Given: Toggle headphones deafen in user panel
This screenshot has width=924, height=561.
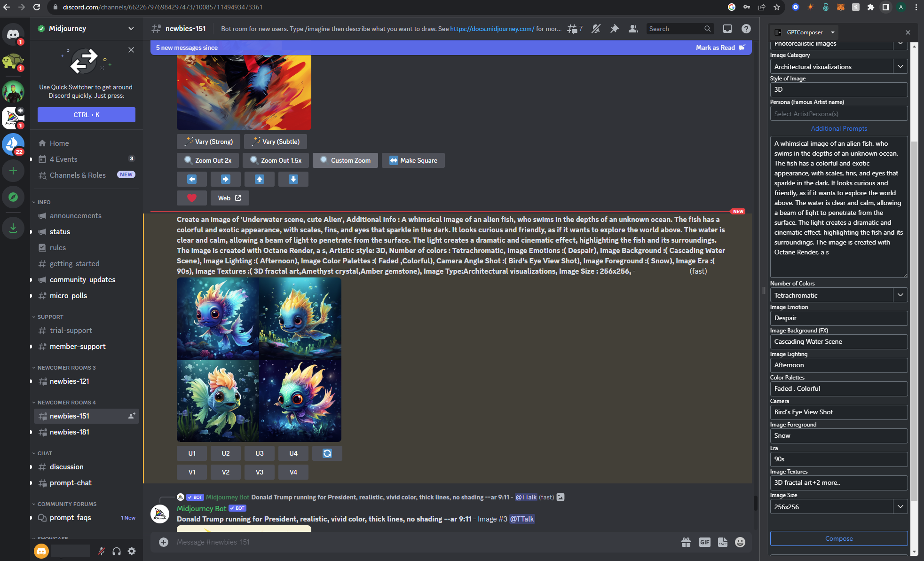Looking at the screenshot, I should pos(117,551).
